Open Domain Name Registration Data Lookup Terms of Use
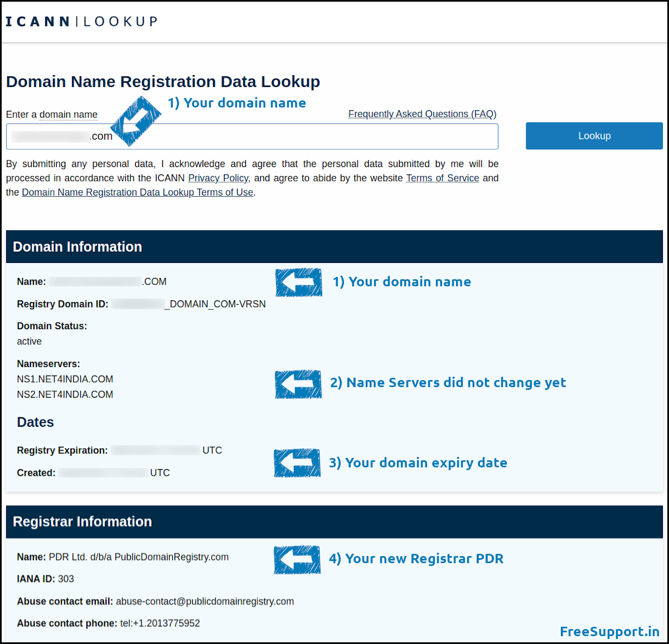669x644 pixels. (138, 192)
